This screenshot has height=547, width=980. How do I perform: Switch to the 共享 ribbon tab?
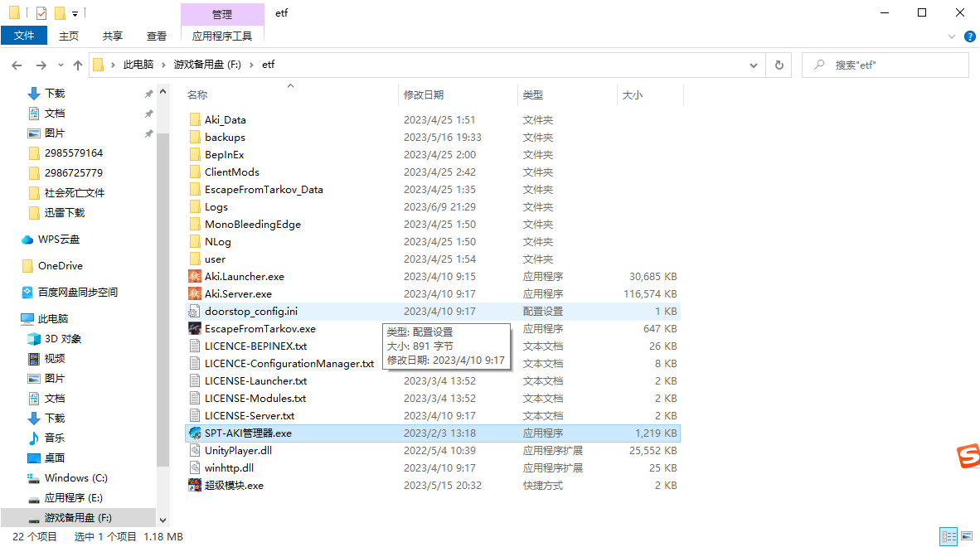(113, 36)
